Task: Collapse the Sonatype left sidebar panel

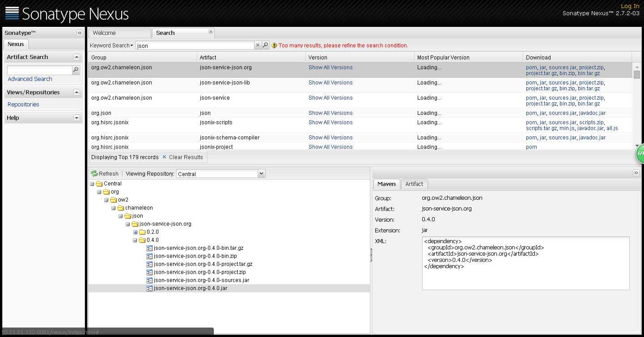Action: (80, 33)
